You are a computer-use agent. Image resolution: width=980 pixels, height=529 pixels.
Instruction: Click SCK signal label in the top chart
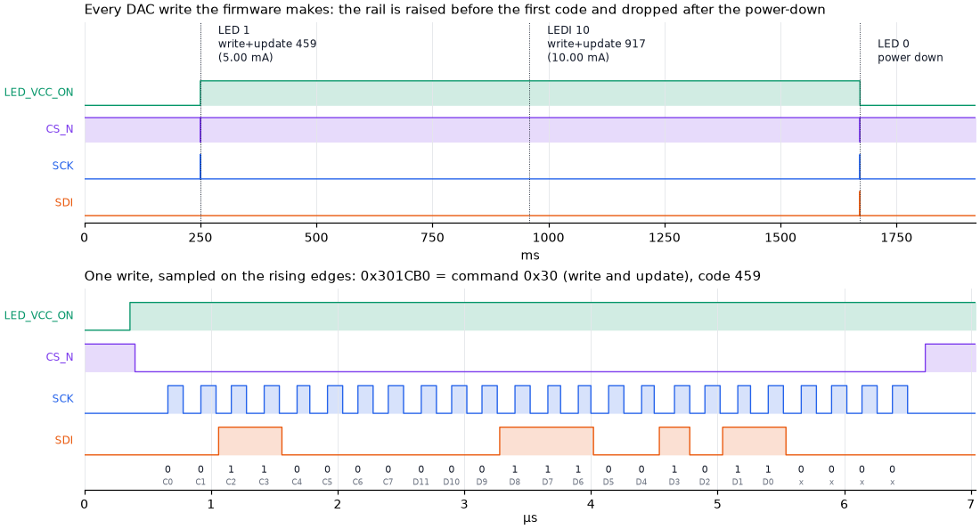tap(62, 166)
